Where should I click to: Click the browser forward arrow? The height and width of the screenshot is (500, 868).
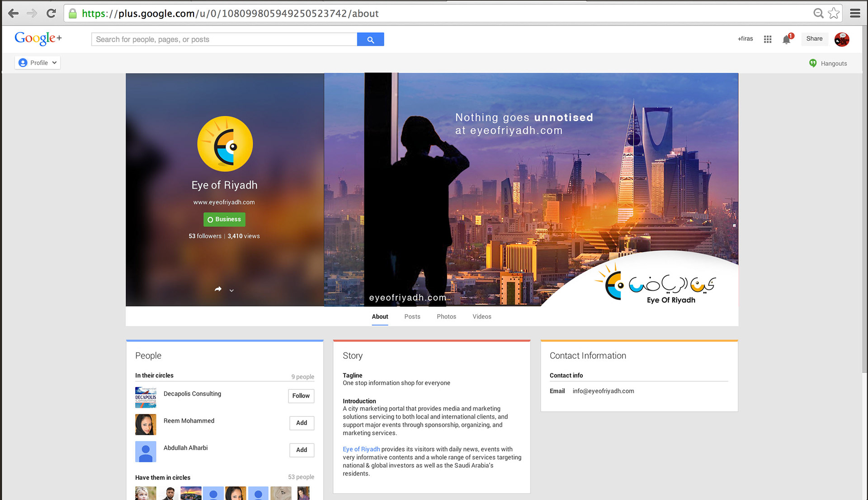pyautogui.click(x=32, y=14)
